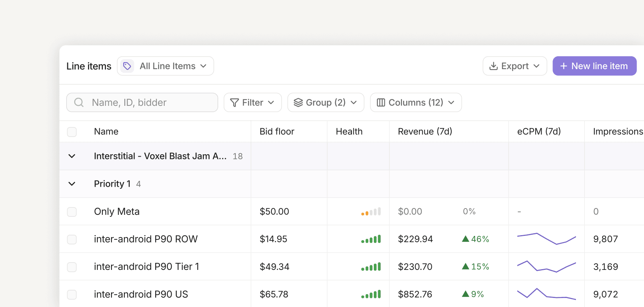Click eCPM sparkline for inter-android P90 ROW

pos(547,239)
